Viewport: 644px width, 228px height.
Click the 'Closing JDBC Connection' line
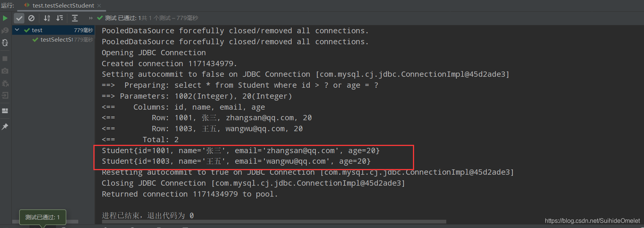(x=253, y=183)
